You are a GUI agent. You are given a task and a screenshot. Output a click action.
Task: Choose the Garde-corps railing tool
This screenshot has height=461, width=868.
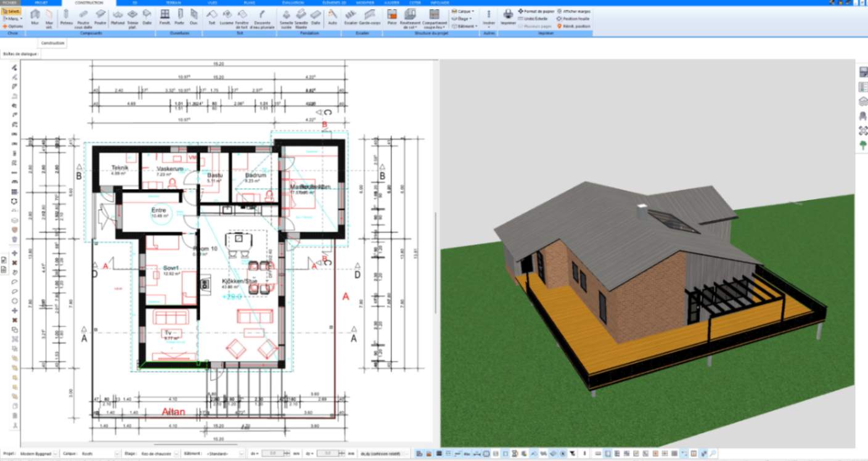(x=369, y=17)
